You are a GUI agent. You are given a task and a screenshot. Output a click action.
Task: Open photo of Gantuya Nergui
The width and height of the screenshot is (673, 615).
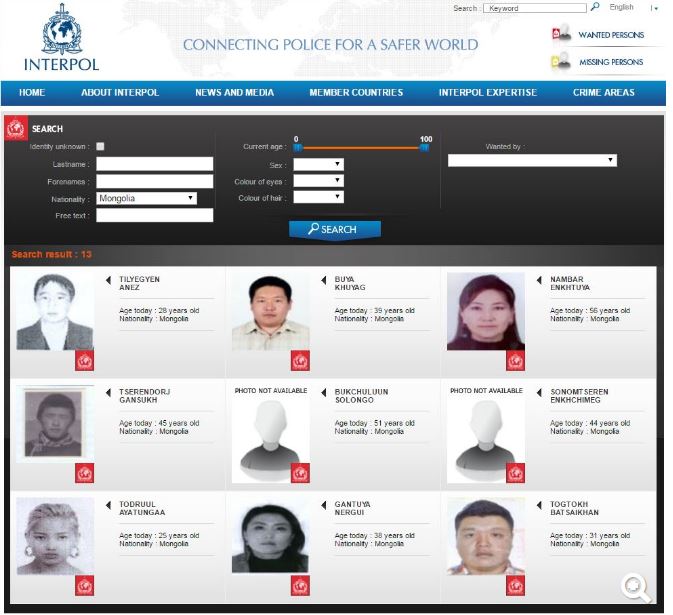[270, 537]
